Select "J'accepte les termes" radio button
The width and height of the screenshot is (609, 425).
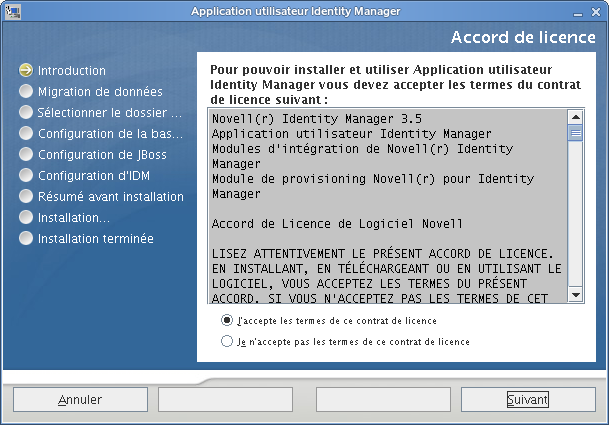point(227,321)
